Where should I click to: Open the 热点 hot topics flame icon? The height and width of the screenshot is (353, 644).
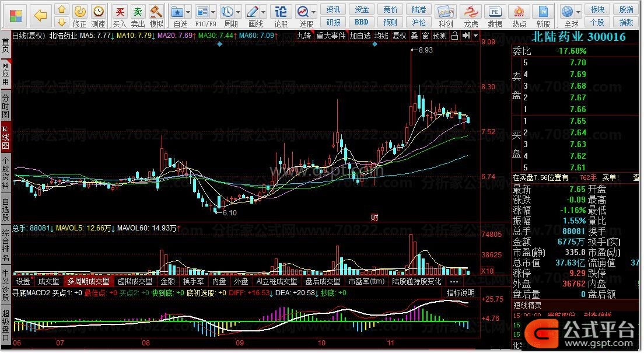519,16
